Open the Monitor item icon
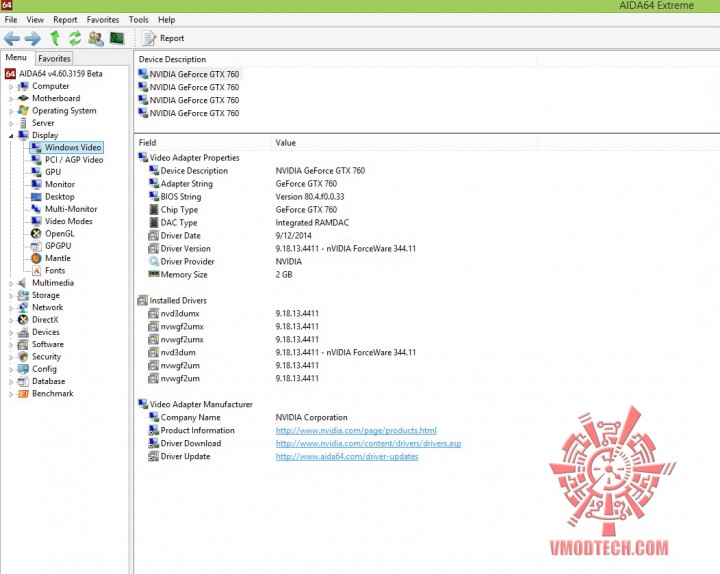The height and width of the screenshot is (574, 720). (x=36, y=184)
